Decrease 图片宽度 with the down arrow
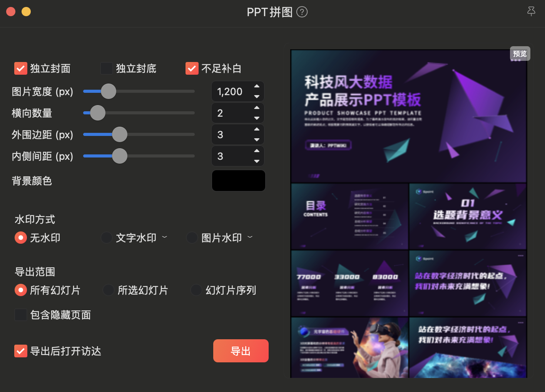The width and height of the screenshot is (545, 392). (x=257, y=96)
